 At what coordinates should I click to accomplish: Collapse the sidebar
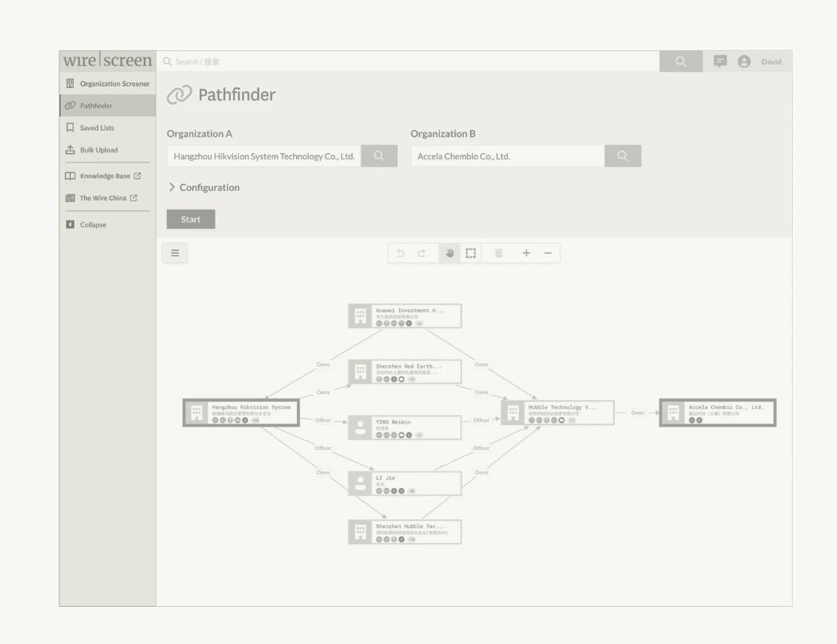click(107, 225)
